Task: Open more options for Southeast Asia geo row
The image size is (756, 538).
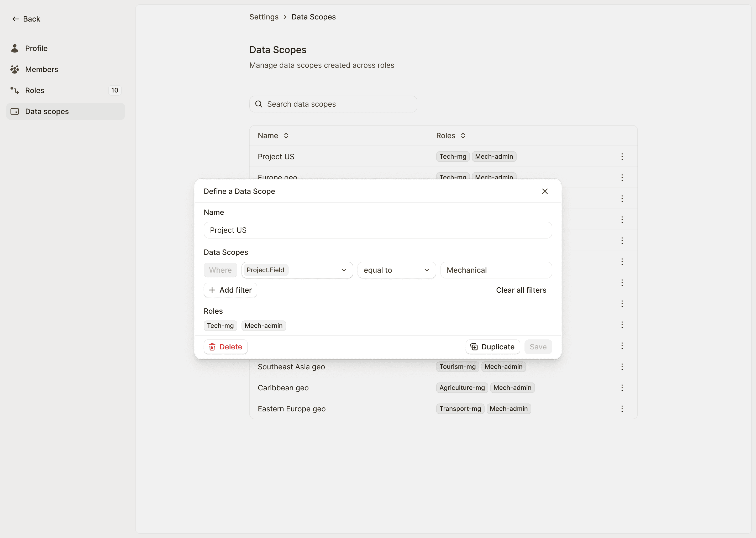Action: pos(622,367)
